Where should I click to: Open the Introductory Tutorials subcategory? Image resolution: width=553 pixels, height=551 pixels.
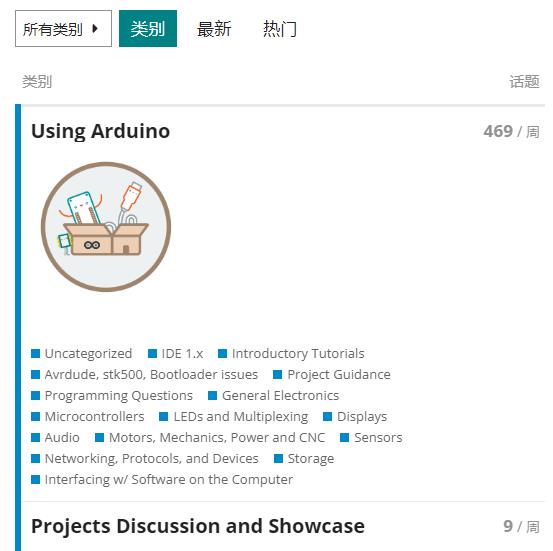tap(298, 353)
